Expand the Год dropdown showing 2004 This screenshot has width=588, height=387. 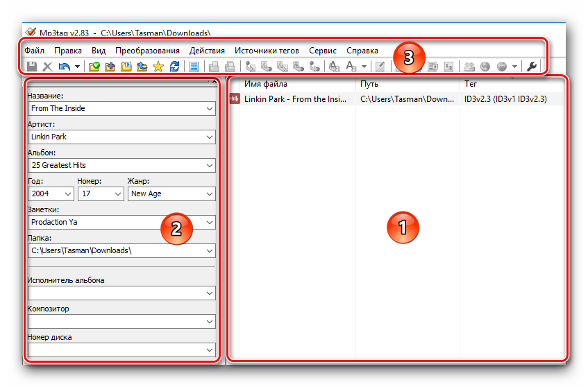click(68, 194)
